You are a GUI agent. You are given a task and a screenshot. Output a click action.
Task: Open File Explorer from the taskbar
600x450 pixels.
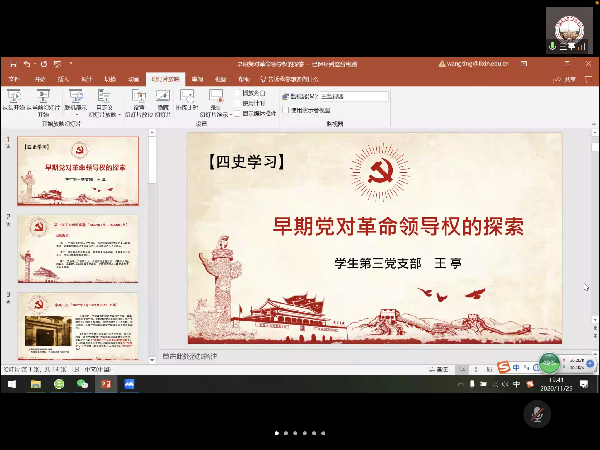[36, 384]
